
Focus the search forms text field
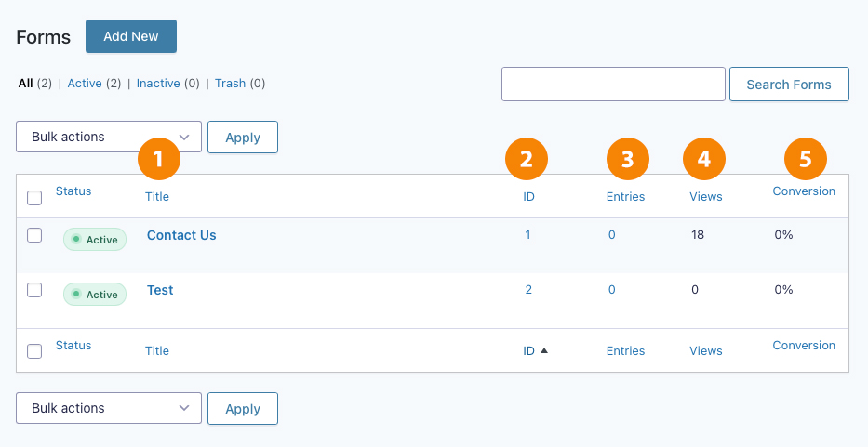tap(613, 84)
